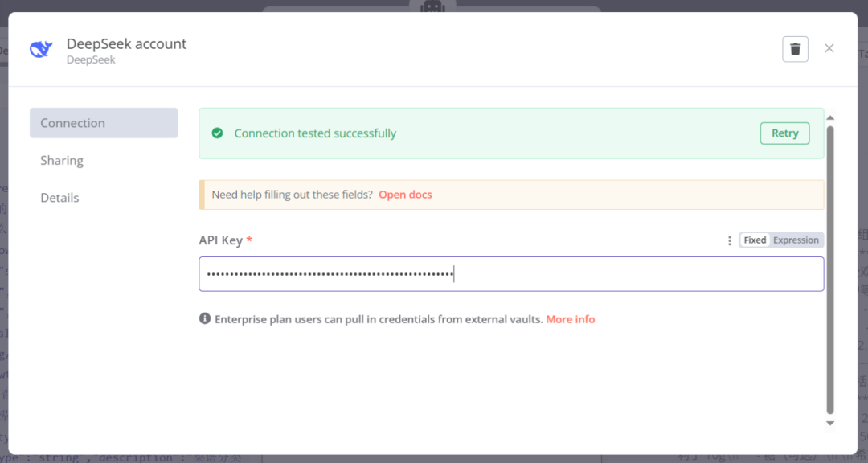The width and height of the screenshot is (868, 463).
Task: Follow the More info link
Action: click(570, 319)
